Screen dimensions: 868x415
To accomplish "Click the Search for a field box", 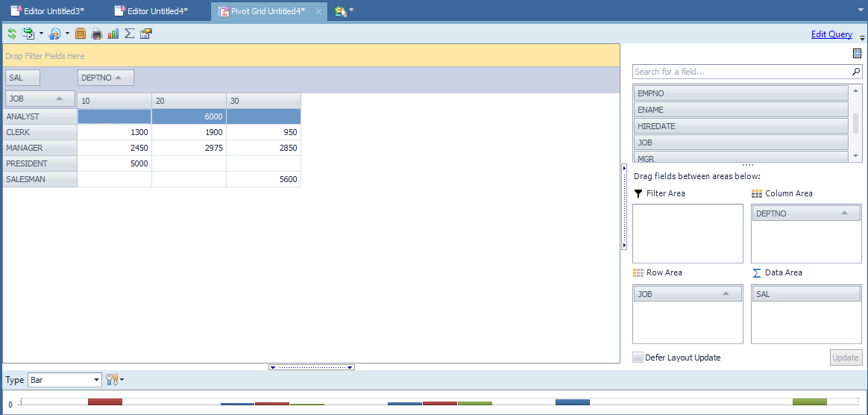I will pos(742,72).
